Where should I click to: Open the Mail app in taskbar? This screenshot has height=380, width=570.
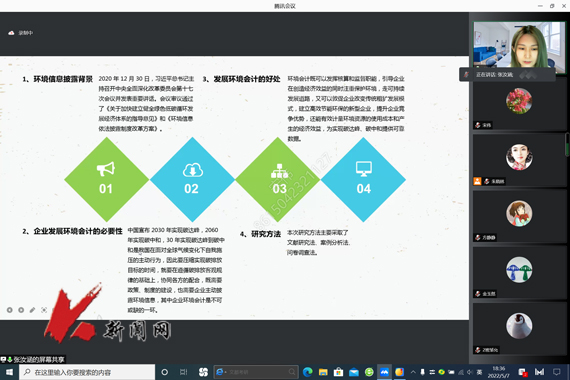pyautogui.click(x=354, y=372)
